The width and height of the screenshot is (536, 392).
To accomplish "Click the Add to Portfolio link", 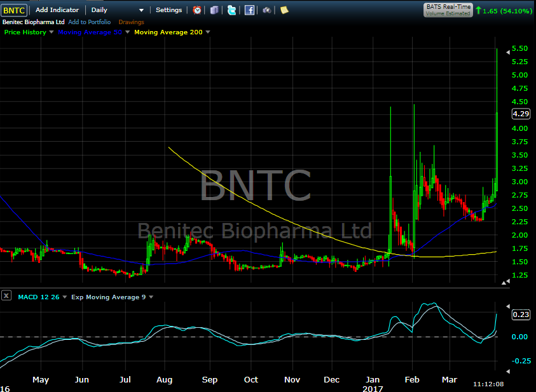I will click(90, 22).
